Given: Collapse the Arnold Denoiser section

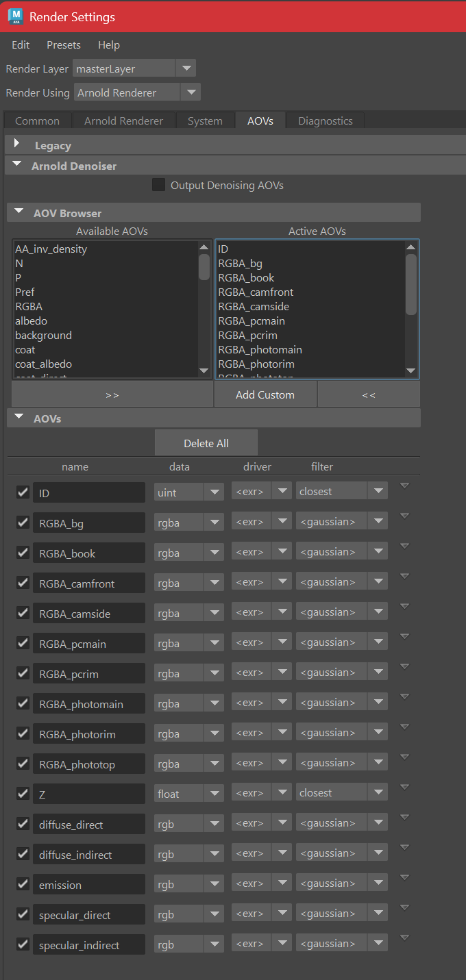Looking at the screenshot, I should (18, 165).
